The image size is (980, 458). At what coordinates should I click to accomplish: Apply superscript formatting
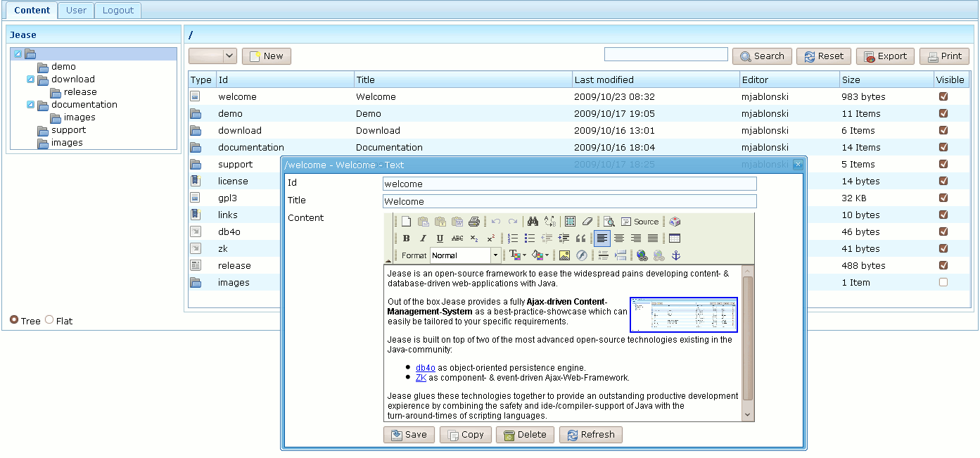click(x=491, y=238)
